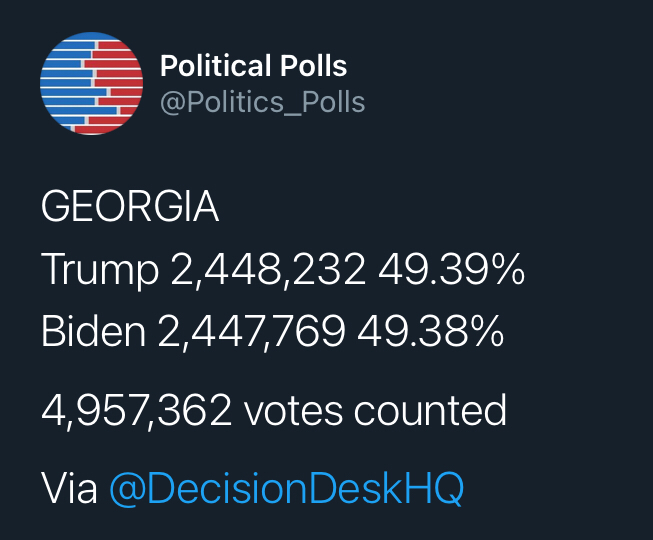
Task: Click the Biden vote count 2,447,769
Action: point(252,332)
